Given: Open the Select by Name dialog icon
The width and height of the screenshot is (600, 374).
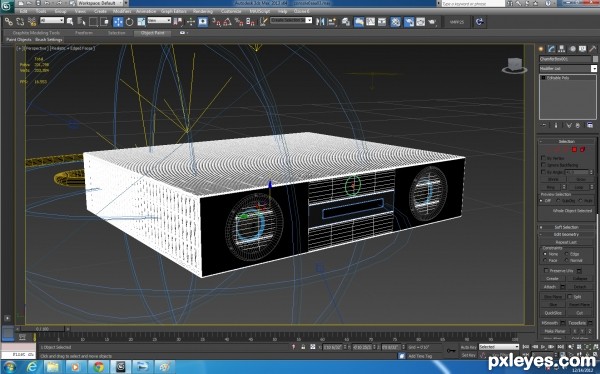Looking at the screenshot, I should [x=81, y=22].
